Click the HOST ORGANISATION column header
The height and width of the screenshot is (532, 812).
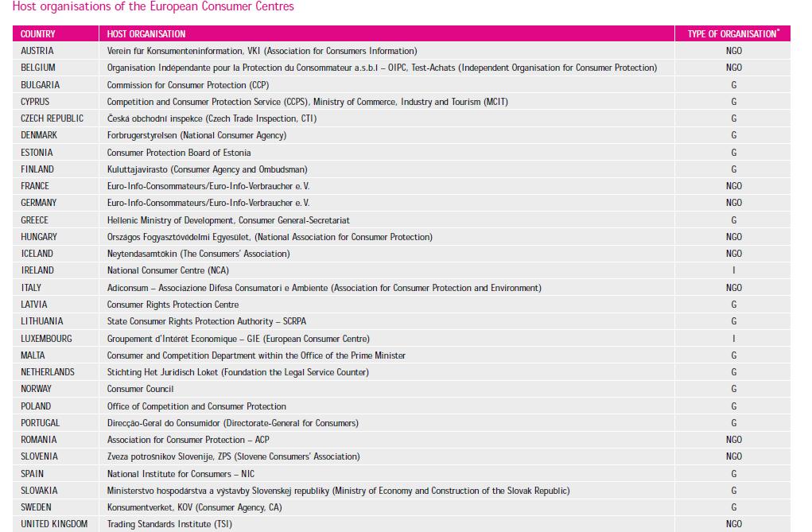point(387,33)
